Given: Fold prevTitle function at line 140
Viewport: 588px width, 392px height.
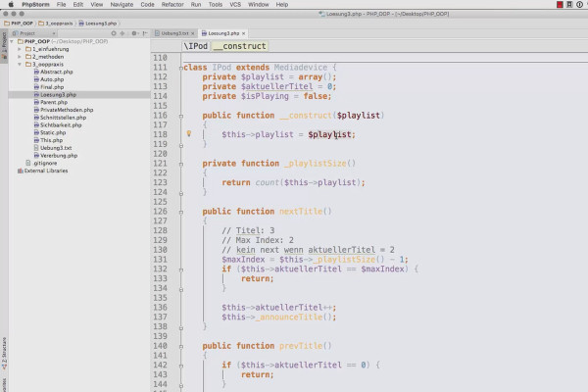Looking at the screenshot, I should pos(181,347).
